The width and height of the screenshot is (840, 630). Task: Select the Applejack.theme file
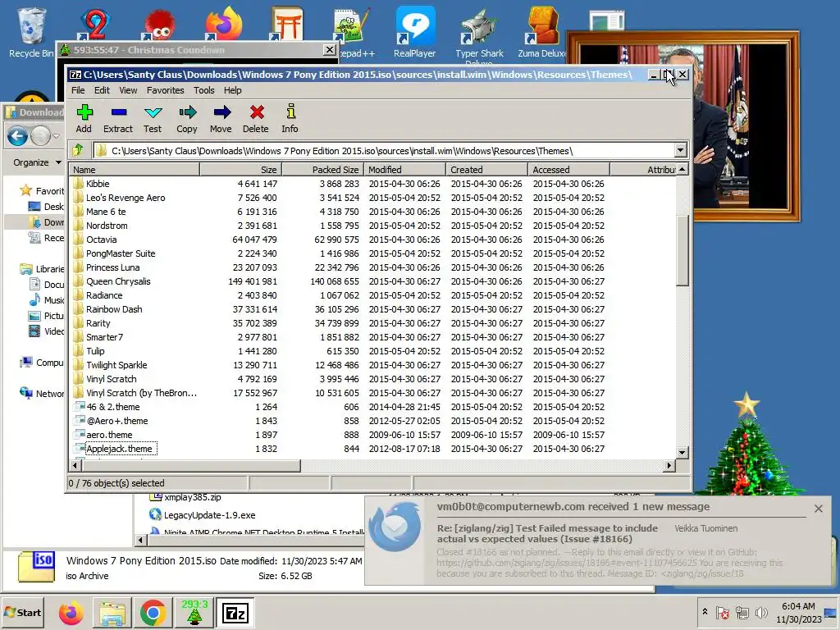click(119, 449)
